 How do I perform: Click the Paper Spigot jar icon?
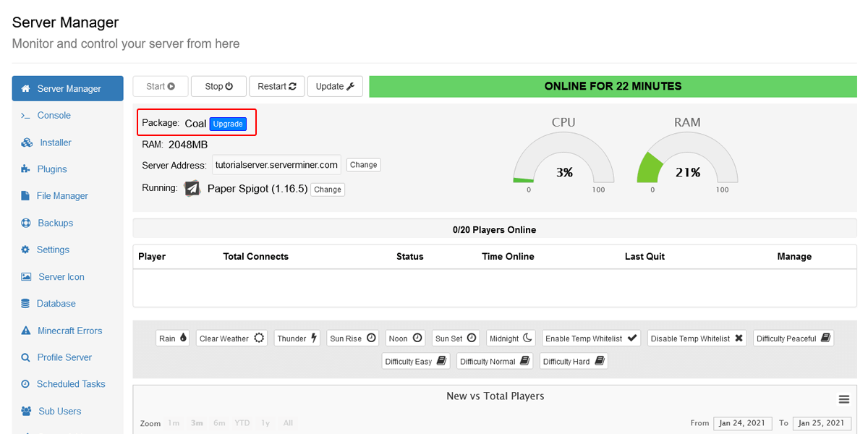(x=192, y=188)
